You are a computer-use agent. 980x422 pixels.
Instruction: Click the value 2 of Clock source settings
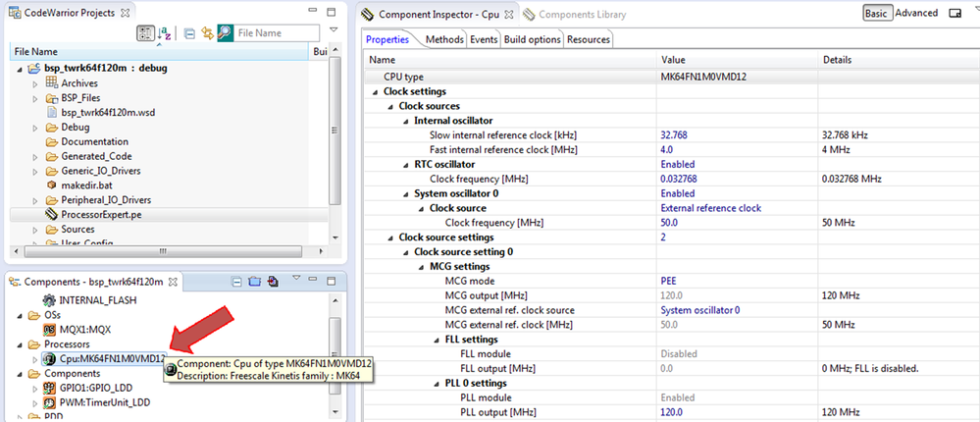point(663,237)
